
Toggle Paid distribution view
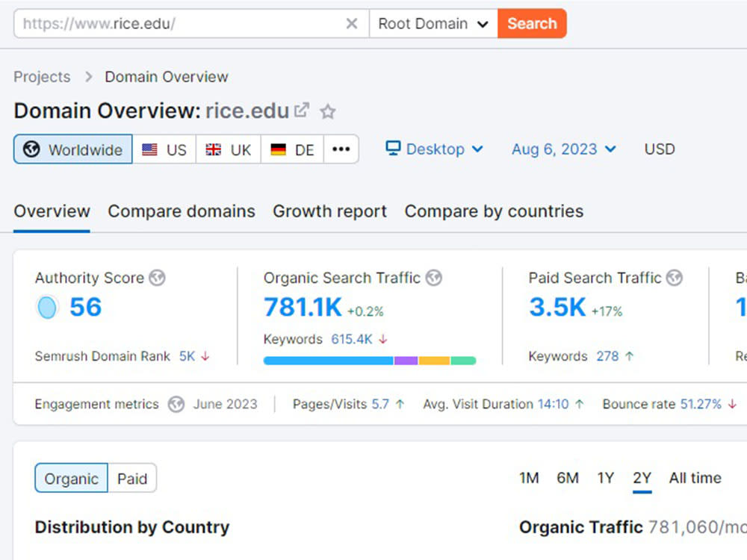[x=132, y=478]
